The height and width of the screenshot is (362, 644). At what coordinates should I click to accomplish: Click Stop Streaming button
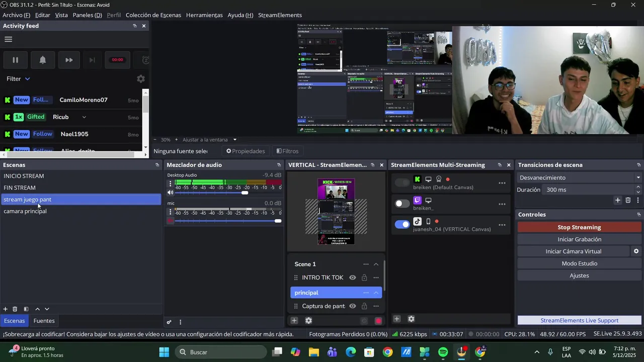pos(579,227)
